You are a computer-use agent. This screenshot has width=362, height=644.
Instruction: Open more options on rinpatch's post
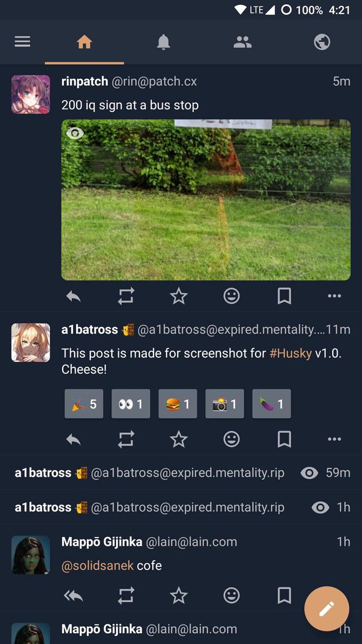pos(334,296)
